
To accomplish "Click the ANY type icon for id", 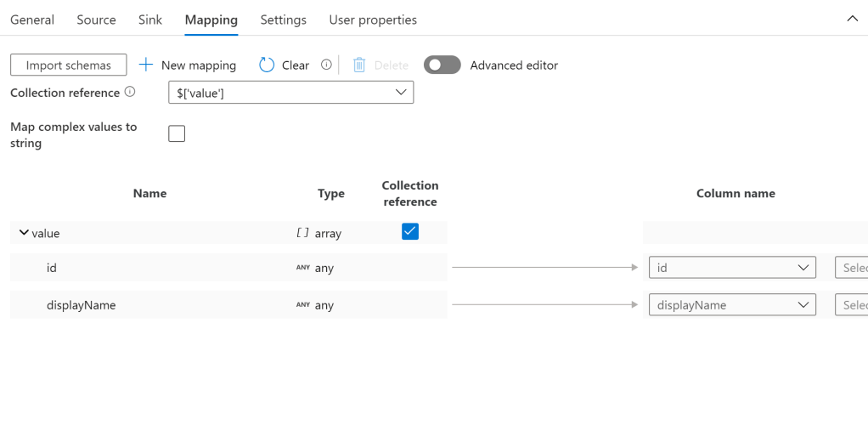I will pos(302,268).
